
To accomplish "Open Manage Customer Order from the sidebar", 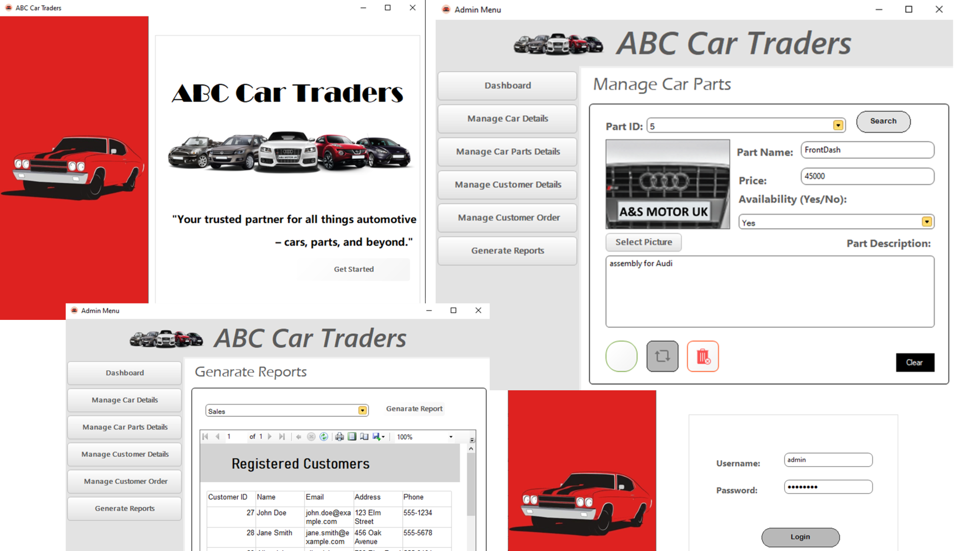I will click(507, 217).
